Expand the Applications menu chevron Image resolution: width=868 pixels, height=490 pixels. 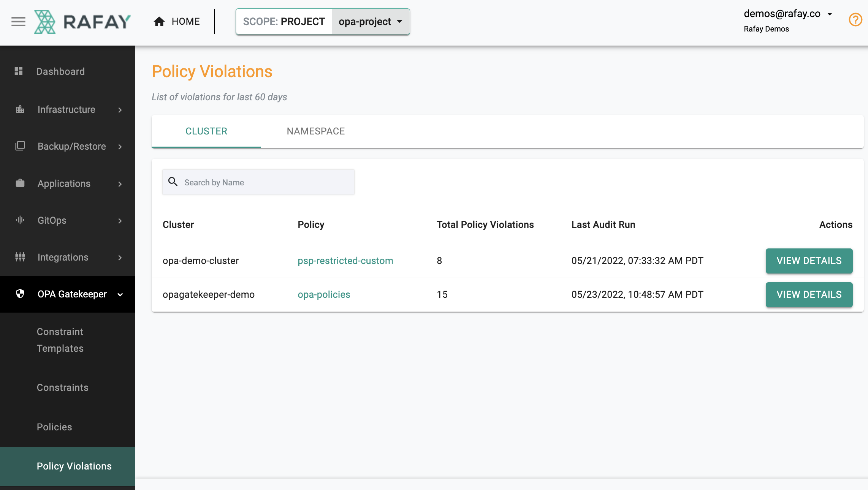(120, 184)
